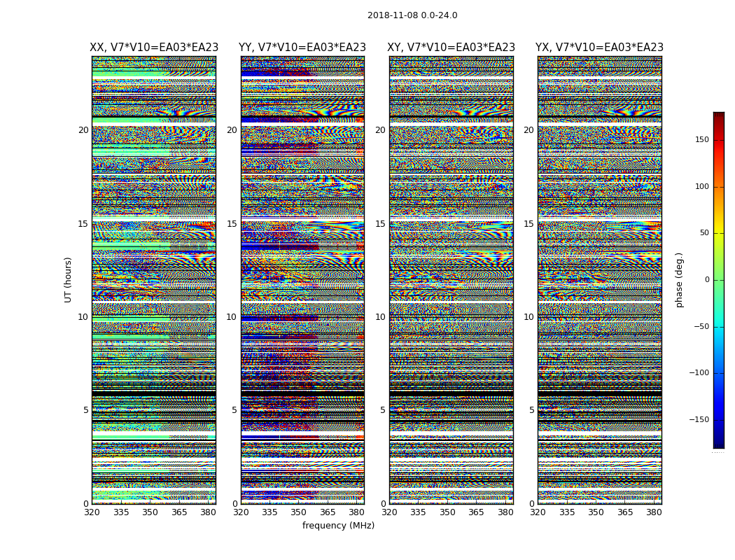
Task: Click the YX phase waterfall plot
Action: point(599,280)
